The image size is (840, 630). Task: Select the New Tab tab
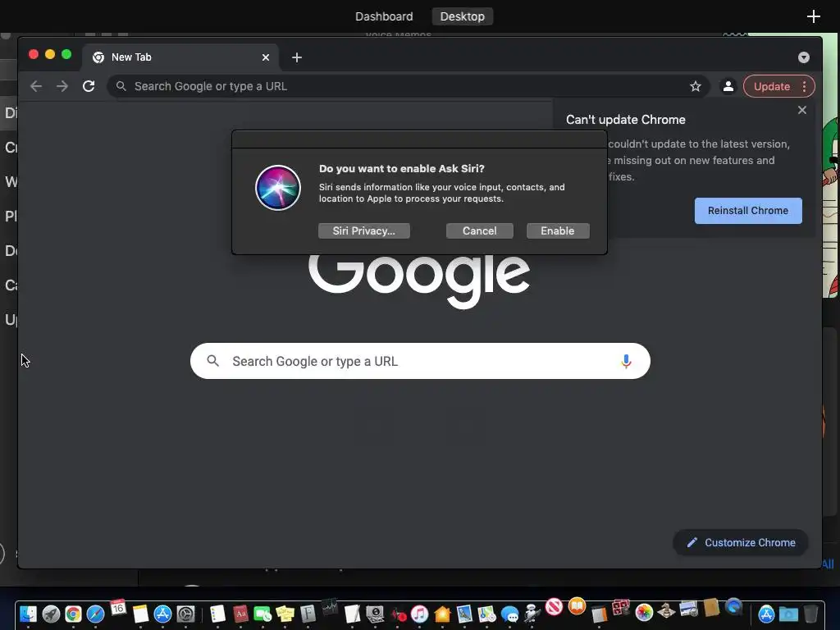pyautogui.click(x=180, y=57)
